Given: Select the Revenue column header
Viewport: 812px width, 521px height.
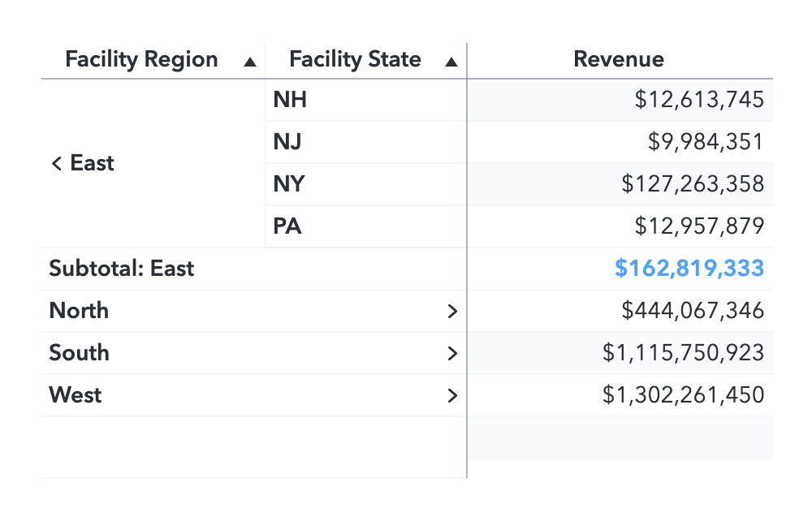Looking at the screenshot, I should point(619,59).
